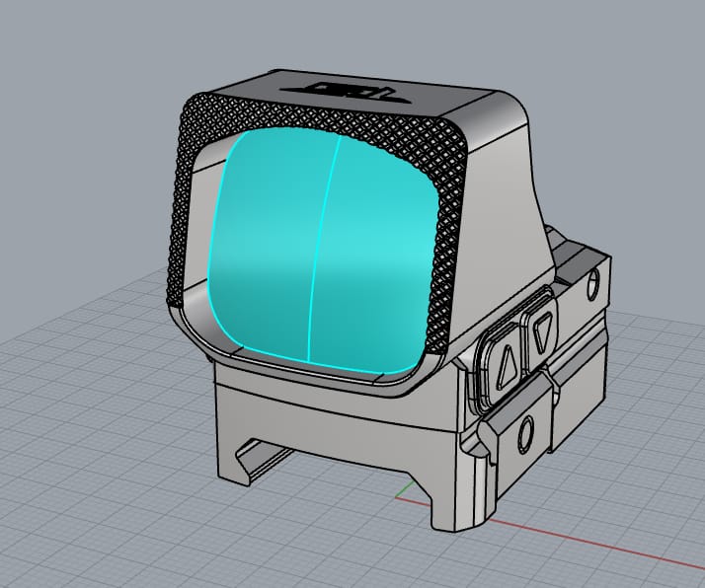Pick the circular hole on the clamp plate

[x=526, y=434]
